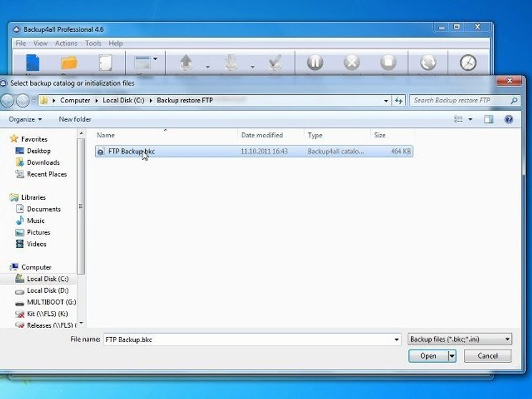
Task: Click the Open button
Action: [x=428, y=356]
